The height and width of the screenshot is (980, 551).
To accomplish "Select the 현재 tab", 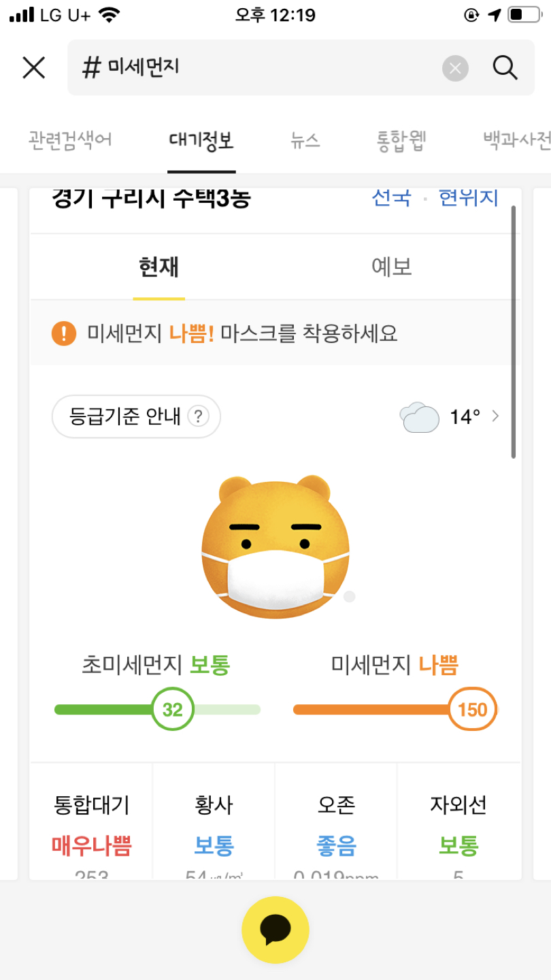I will click(x=158, y=267).
